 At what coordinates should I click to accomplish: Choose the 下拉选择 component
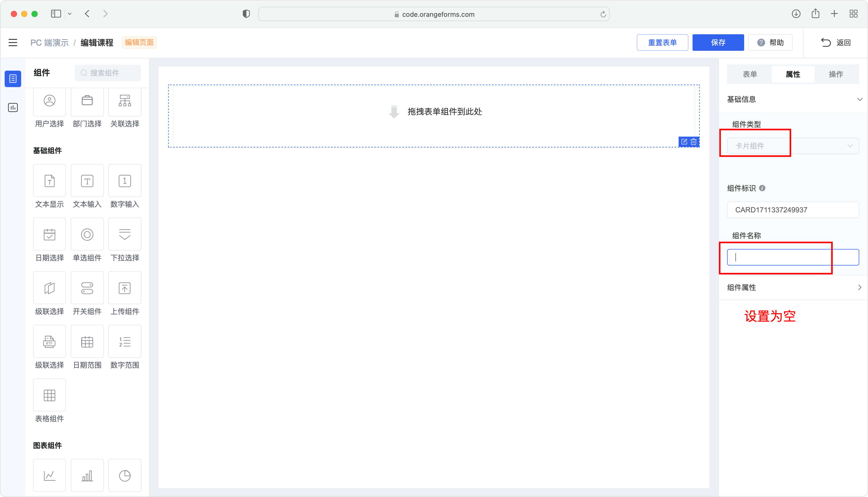125,234
